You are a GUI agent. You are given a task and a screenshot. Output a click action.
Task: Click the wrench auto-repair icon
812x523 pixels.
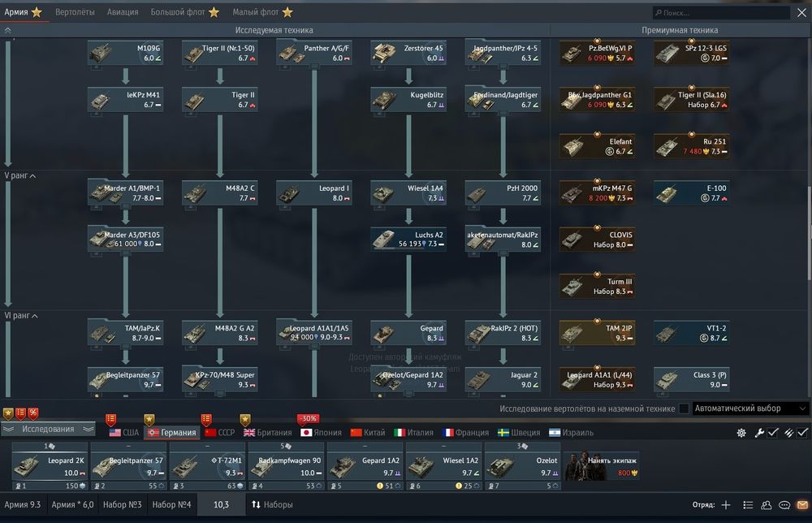tap(759, 432)
